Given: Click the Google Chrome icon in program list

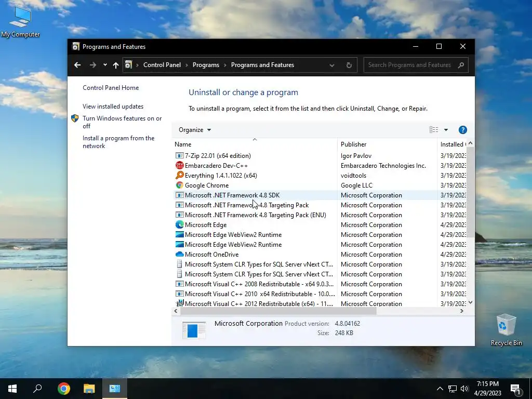Looking at the screenshot, I should tap(179, 185).
